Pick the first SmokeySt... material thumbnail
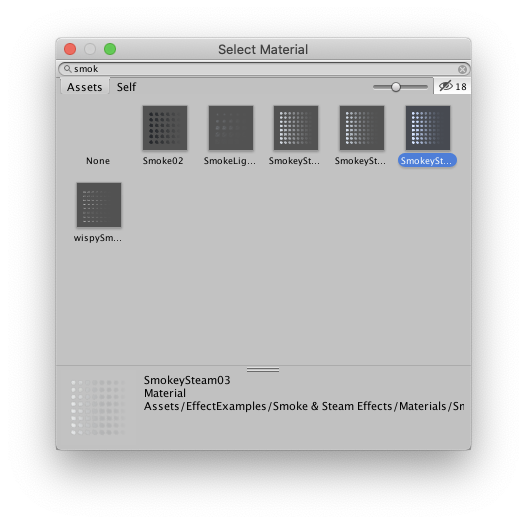This screenshot has height=524, width=527. [x=296, y=128]
